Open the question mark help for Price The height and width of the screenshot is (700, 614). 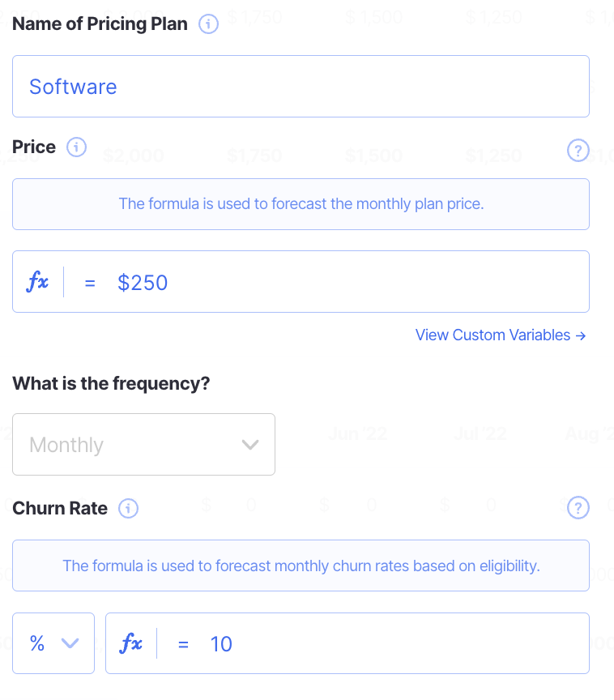pyautogui.click(x=578, y=150)
